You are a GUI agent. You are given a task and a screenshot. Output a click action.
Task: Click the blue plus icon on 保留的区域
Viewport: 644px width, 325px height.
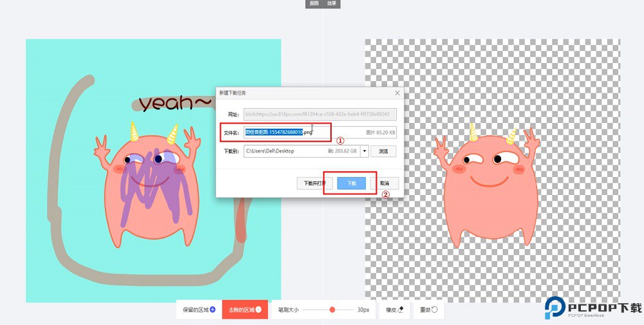[213, 310]
